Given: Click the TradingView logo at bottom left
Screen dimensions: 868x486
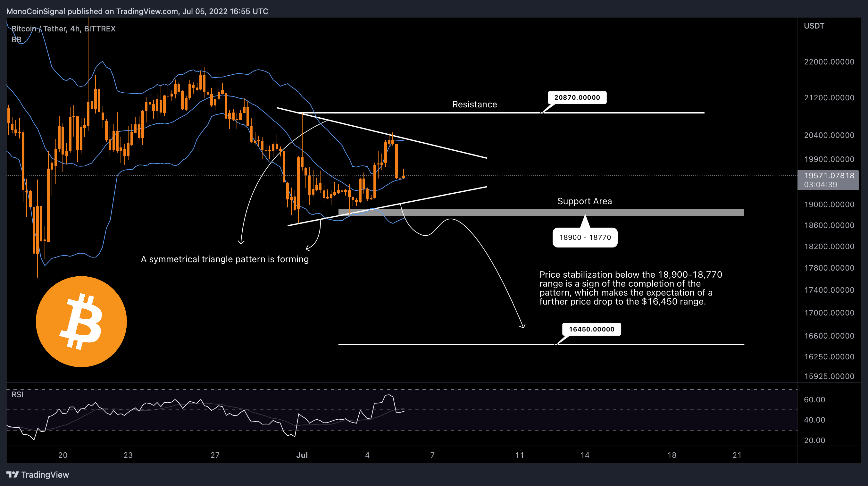Looking at the screenshot, I should click(38, 474).
